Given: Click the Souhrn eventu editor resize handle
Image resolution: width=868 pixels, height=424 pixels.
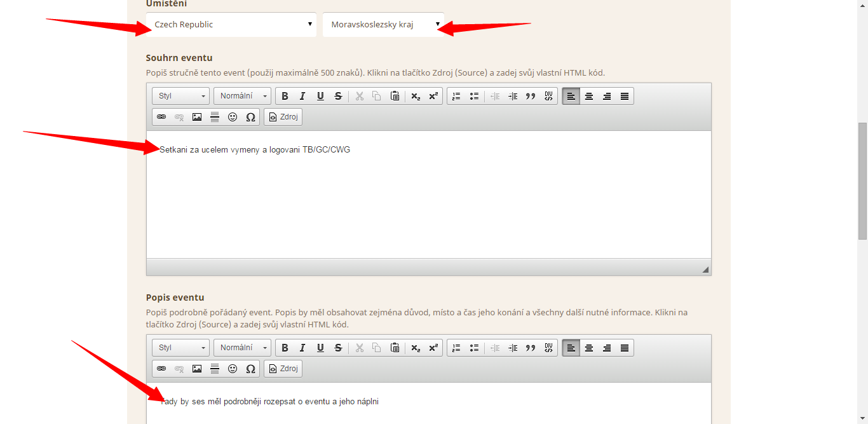Looking at the screenshot, I should tap(705, 270).
